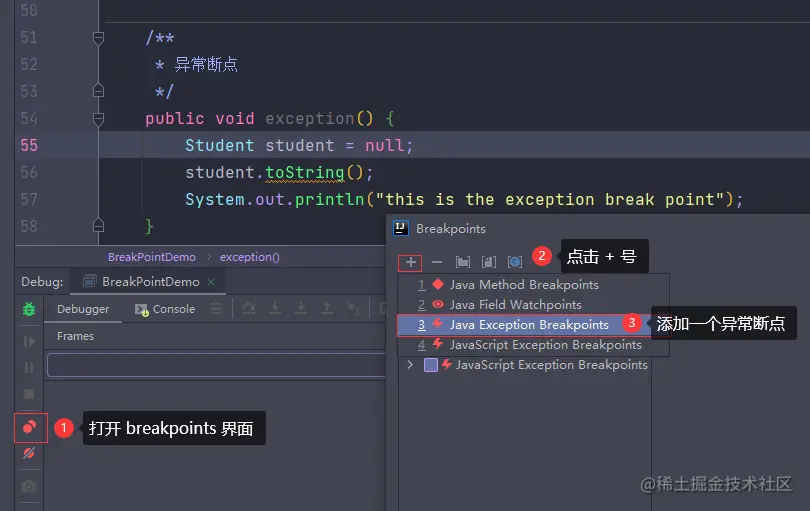Click the exception method name on line 54
Image resolution: width=810 pixels, height=511 pixels.
(309, 119)
